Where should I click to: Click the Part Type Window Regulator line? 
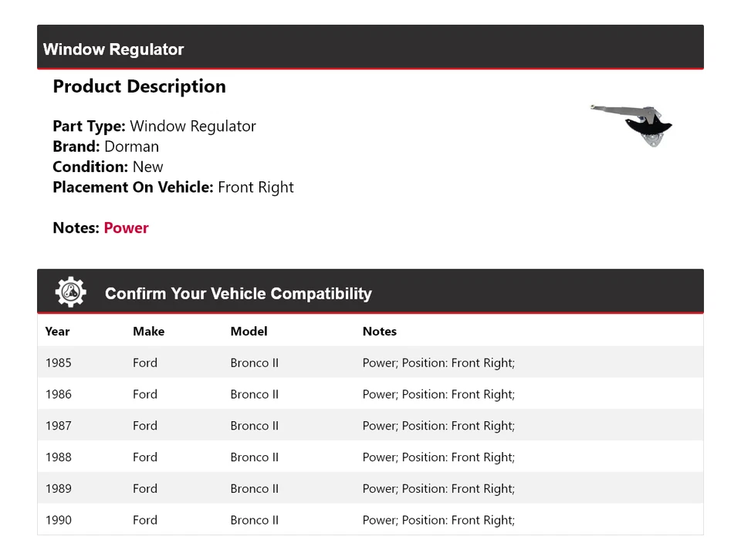[x=154, y=127]
